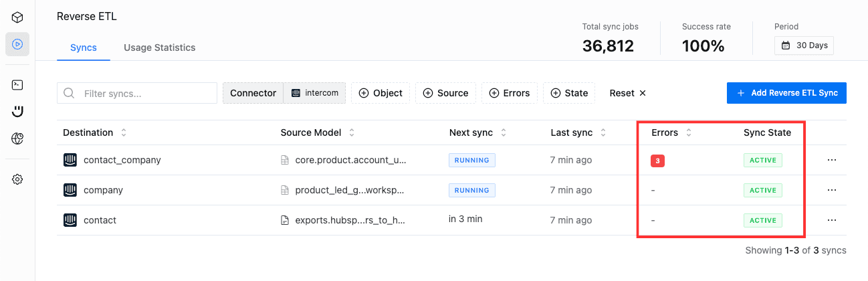Click the red 3 errors badge
Viewport: 868px width, 281px height.
coord(657,161)
